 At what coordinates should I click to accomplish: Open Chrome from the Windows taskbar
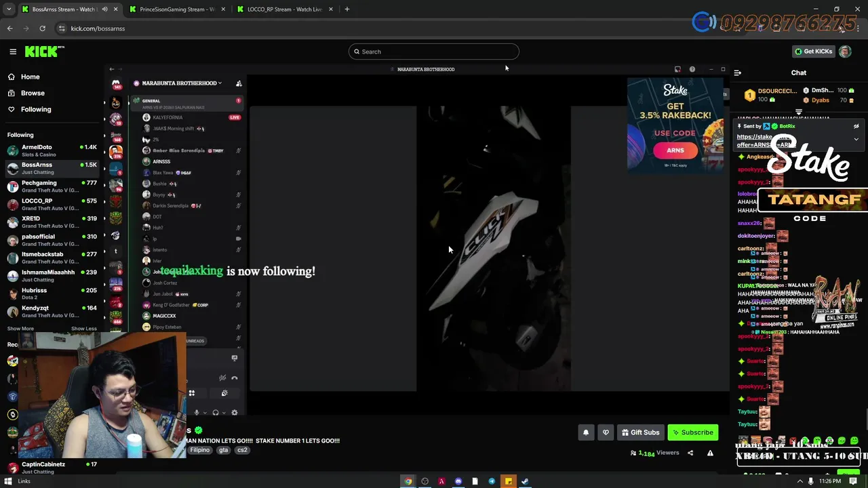click(408, 481)
